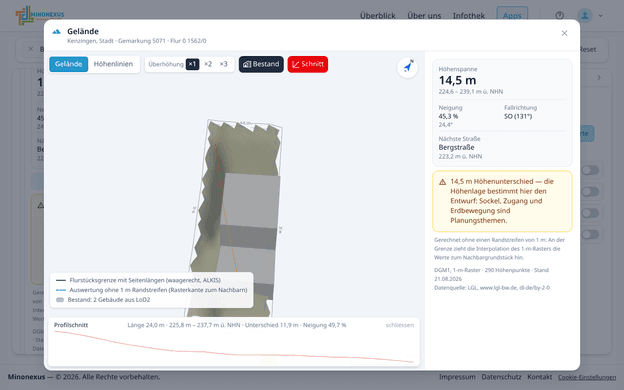Screen dimensions: 624x390
Task: Toggle the red Schnitt section button
Action: [x=308, y=64]
